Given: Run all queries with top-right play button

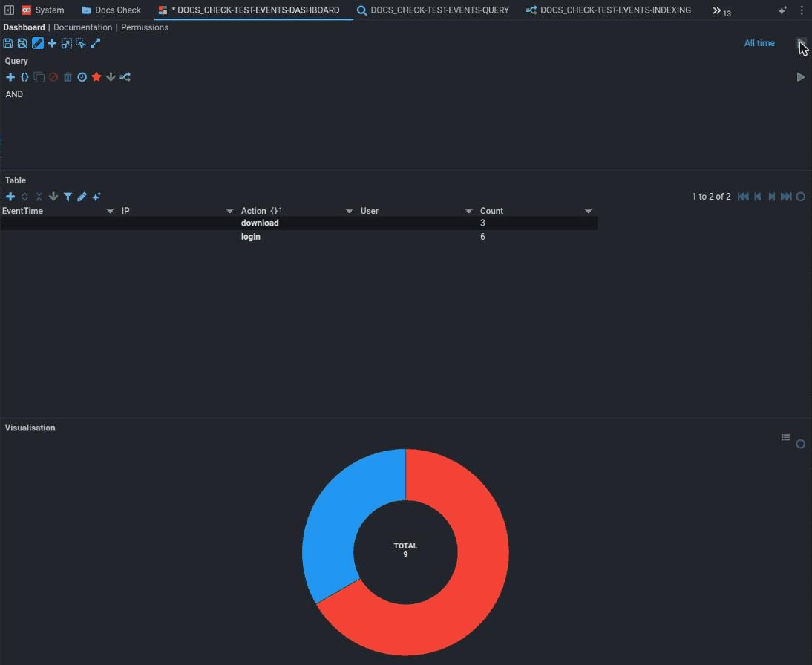Looking at the screenshot, I should coord(801,43).
